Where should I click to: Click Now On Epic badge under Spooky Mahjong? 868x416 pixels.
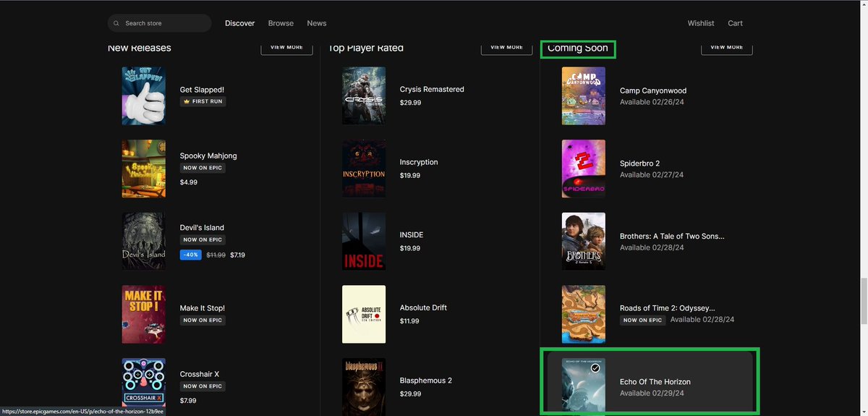(x=203, y=168)
